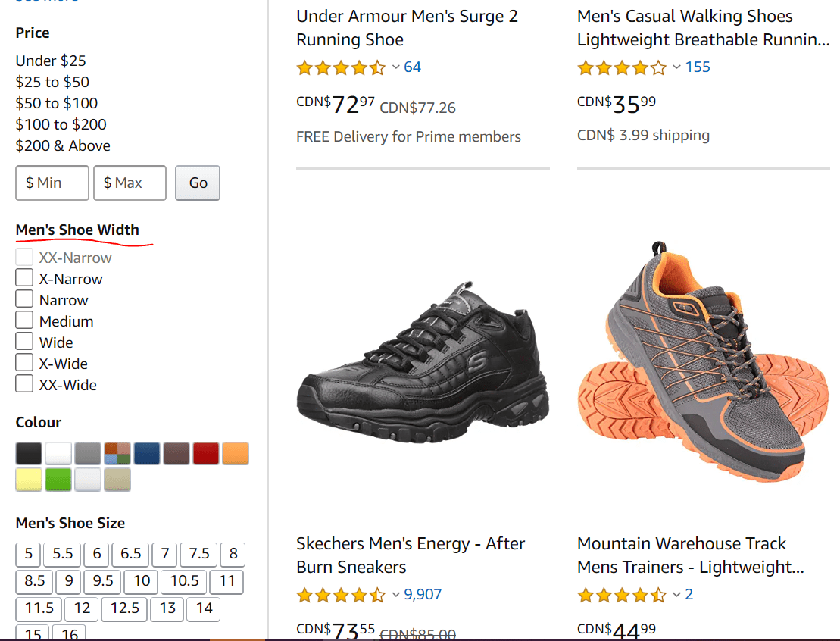Screen dimensions: 840x641
Task: Pick the red colour swatch
Action: click(x=205, y=453)
